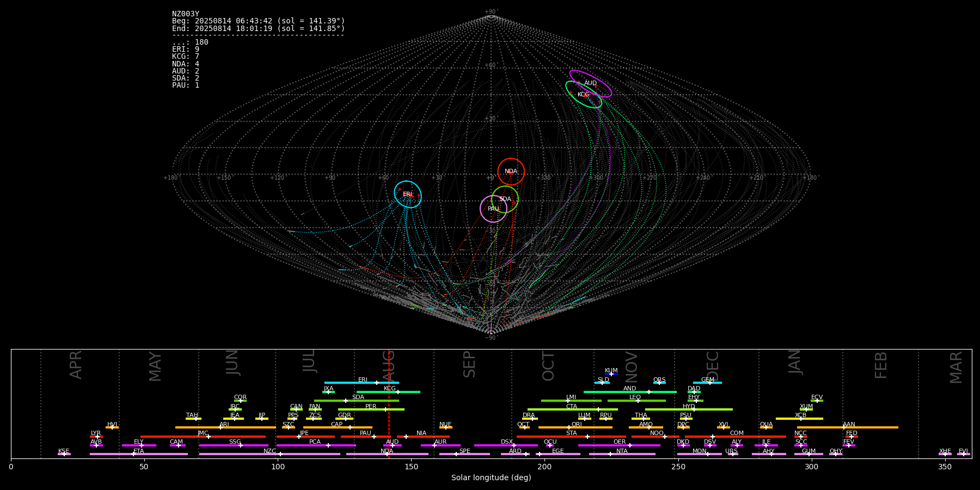This screenshot has height=490, width=980.
Task: Click the KSE shower bar in timeline
Action: tap(64, 454)
